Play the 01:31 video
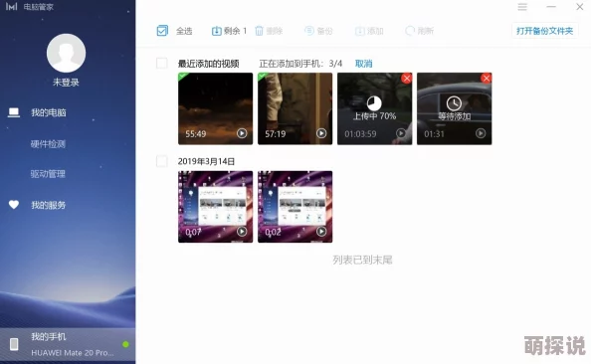 click(481, 133)
